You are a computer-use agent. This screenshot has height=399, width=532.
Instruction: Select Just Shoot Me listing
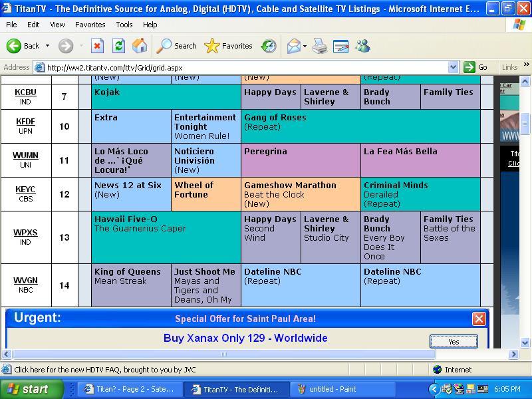(206, 285)
